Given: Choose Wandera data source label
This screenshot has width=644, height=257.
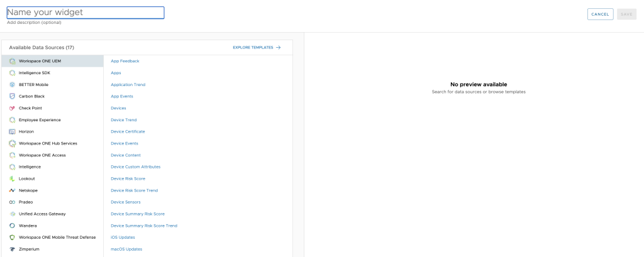Looking at the screenshot, I should tap(27, 226).
